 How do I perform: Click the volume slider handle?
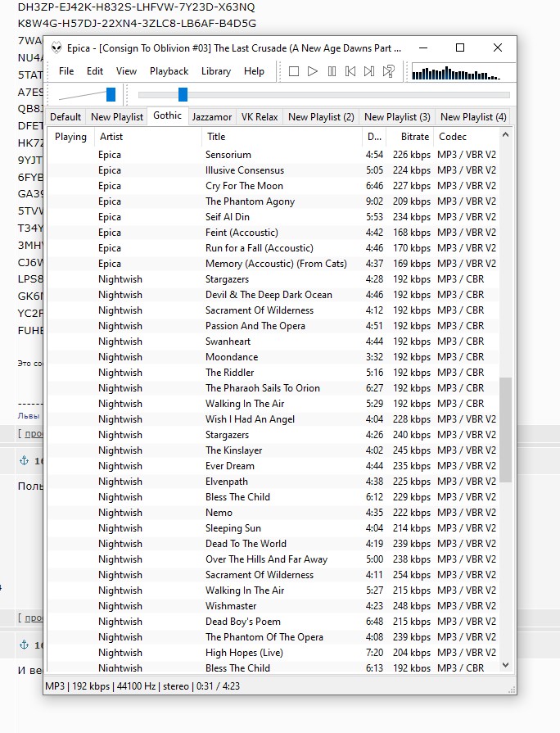point(111,94)
